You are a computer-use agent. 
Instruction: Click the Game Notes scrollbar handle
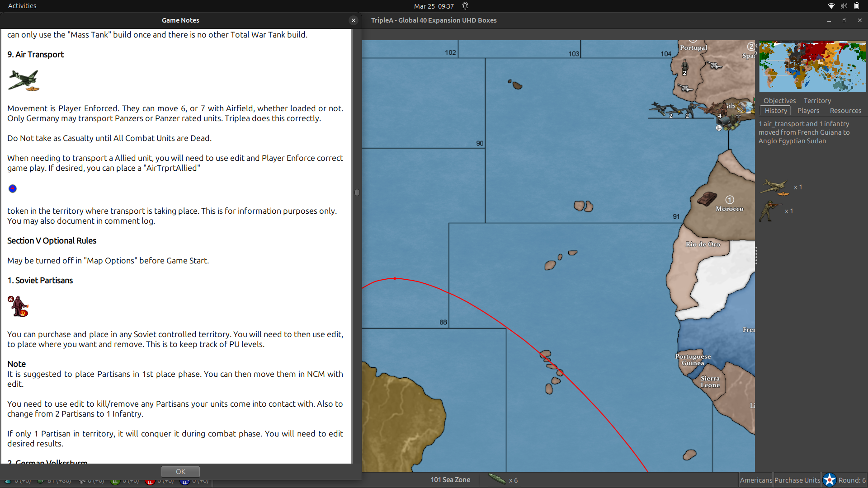[357, 192]
